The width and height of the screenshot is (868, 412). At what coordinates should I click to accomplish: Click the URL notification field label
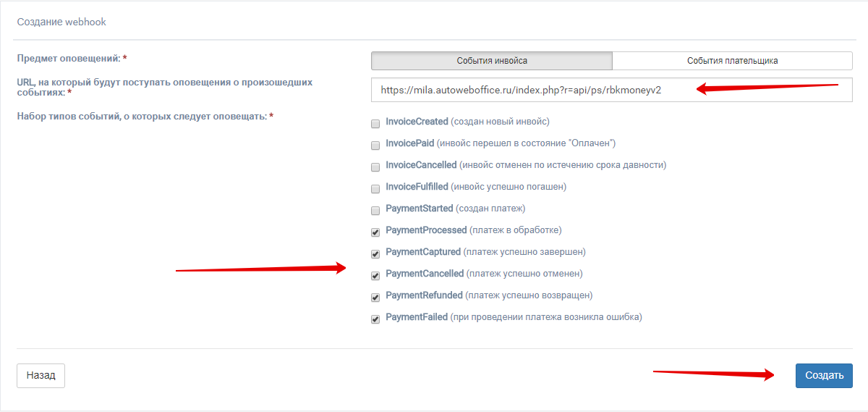164,87
